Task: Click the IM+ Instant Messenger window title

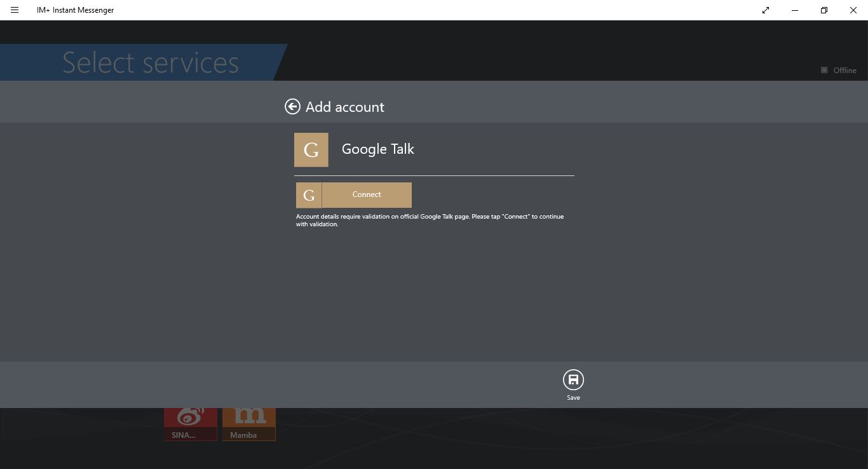Action: 76,10
